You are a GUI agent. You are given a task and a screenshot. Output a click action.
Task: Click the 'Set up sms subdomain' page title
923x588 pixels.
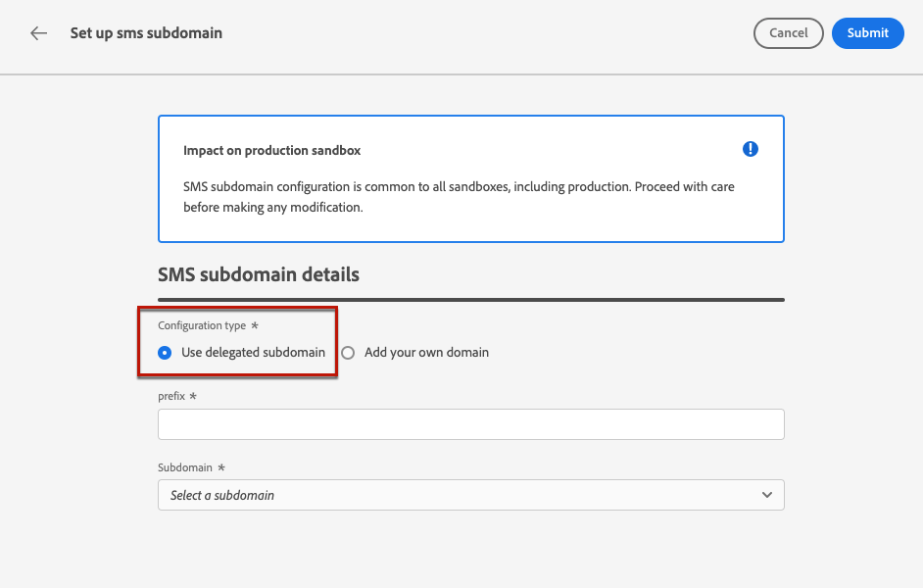[x=146, y=33]
